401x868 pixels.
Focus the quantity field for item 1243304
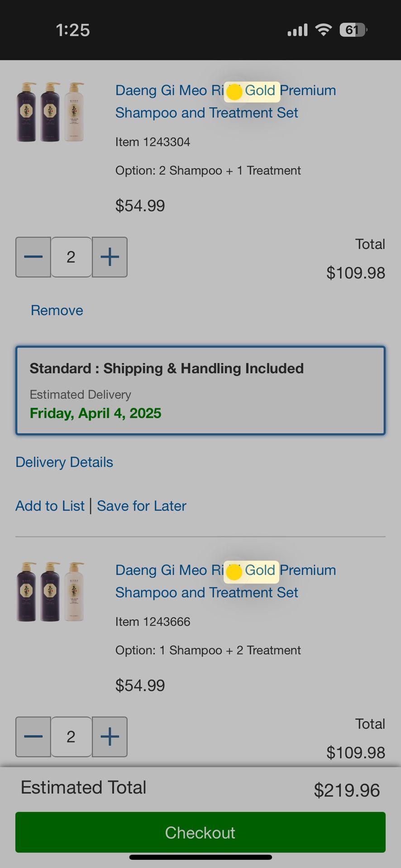tap(71, 257)
